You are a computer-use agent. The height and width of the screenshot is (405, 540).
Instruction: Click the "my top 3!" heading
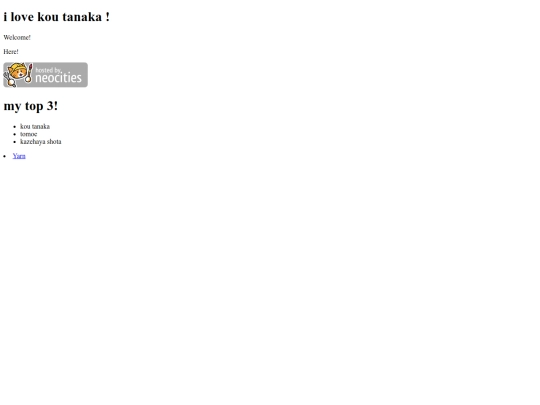[x=31, y=106]
